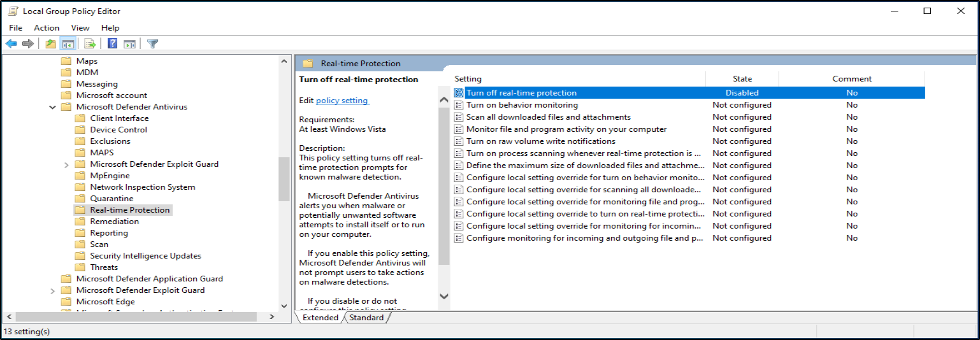
Task: Select the Device Control tree item
Action: (119, 130)
